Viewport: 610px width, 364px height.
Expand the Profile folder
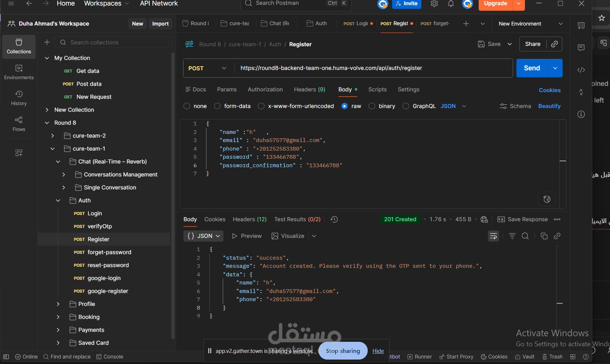[x=58, y=304]
